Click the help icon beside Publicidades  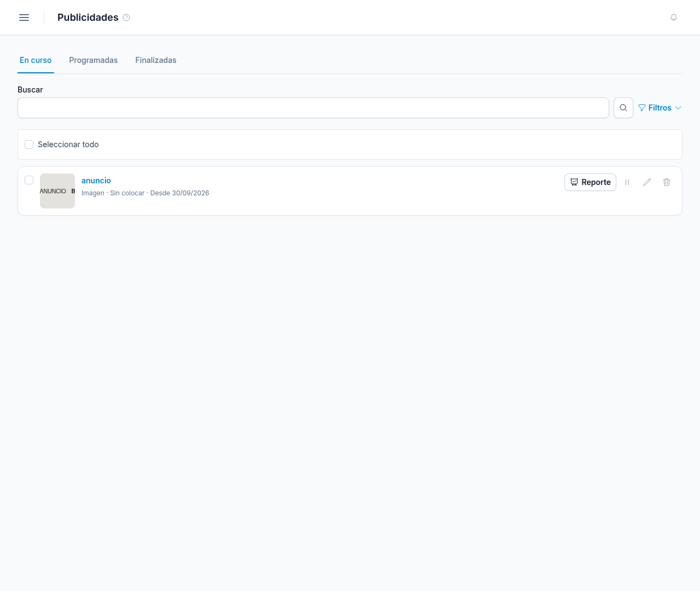(126, 18)
